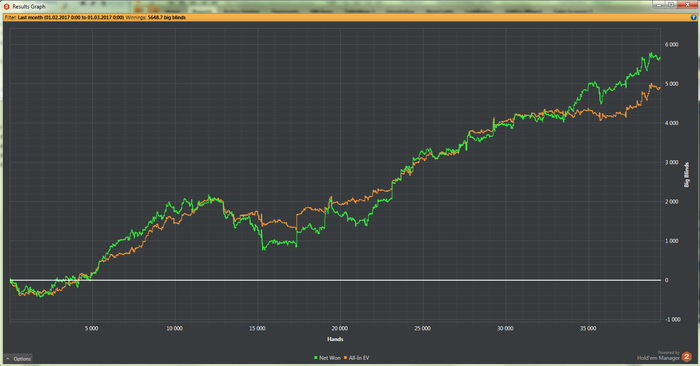Click the green Net Won color marker
Image resolution: width=700 pixels, height=366 pixels.
pyautogui.click(x=316, y=358)
